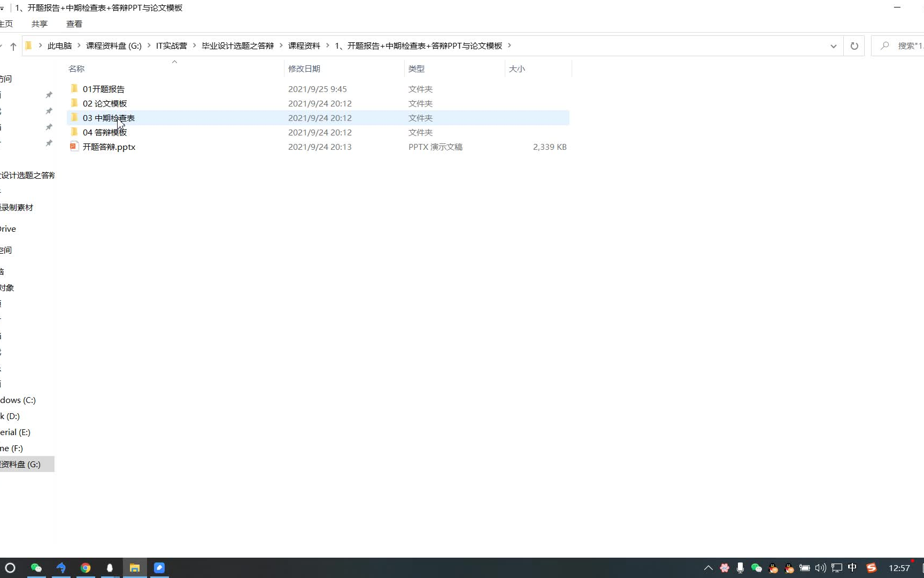Click the folder icon at the address bar start

29,45
